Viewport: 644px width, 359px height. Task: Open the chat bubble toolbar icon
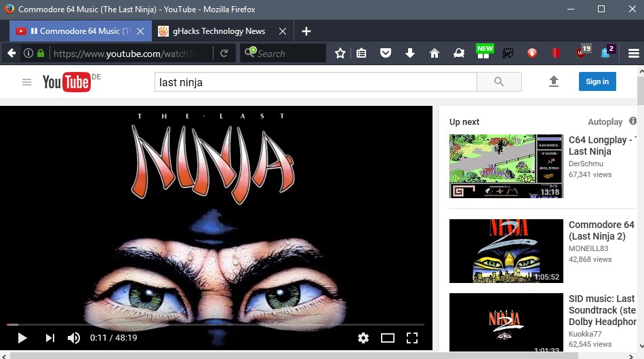[x=459, y=53]
